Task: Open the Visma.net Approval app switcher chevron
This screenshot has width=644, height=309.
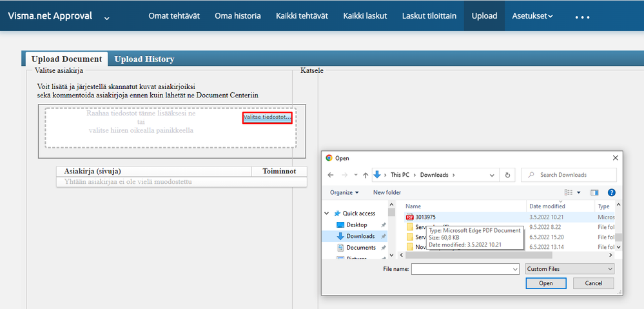Action: click(x=107, y=18)
